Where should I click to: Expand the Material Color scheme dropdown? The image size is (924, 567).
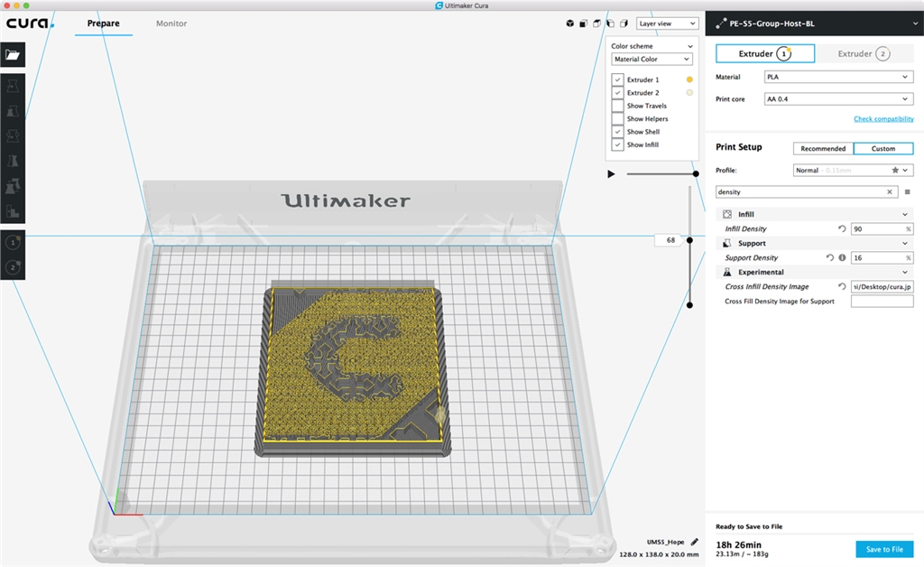[x=651, y=60]
